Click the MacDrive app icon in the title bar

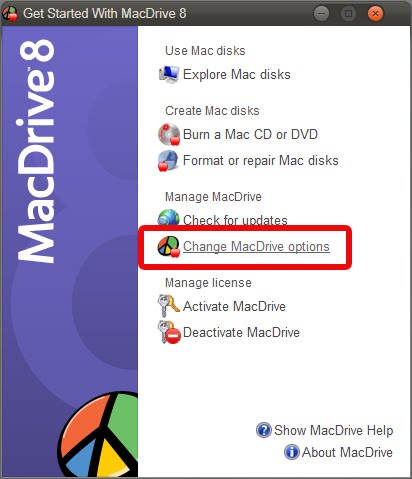click(x=10, y=14)
